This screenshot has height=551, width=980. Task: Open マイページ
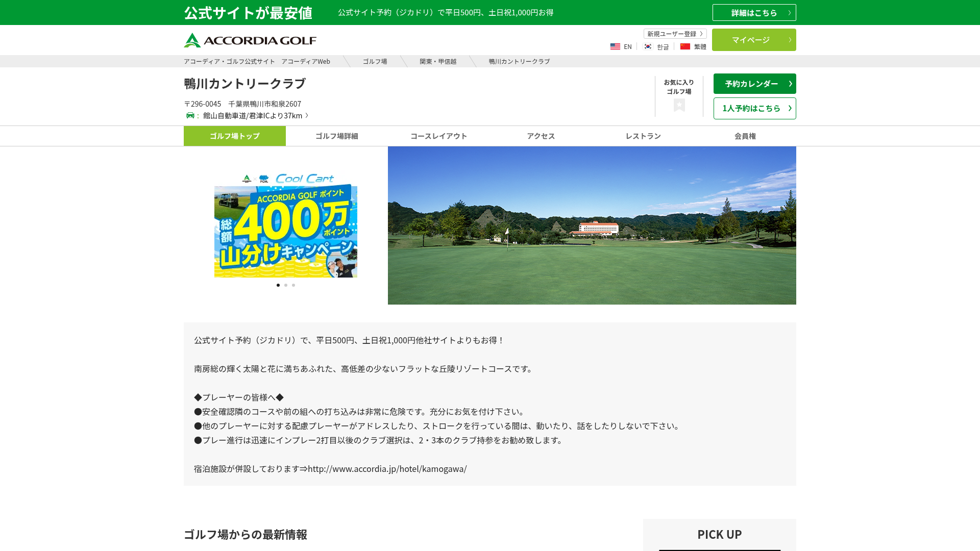[754, 40]
